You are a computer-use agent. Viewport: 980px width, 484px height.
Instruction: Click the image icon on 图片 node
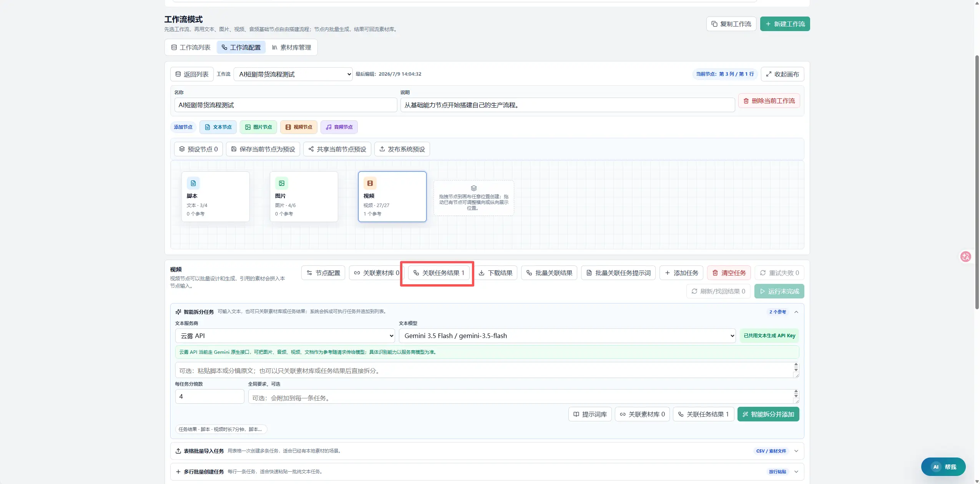pos(282,183)
